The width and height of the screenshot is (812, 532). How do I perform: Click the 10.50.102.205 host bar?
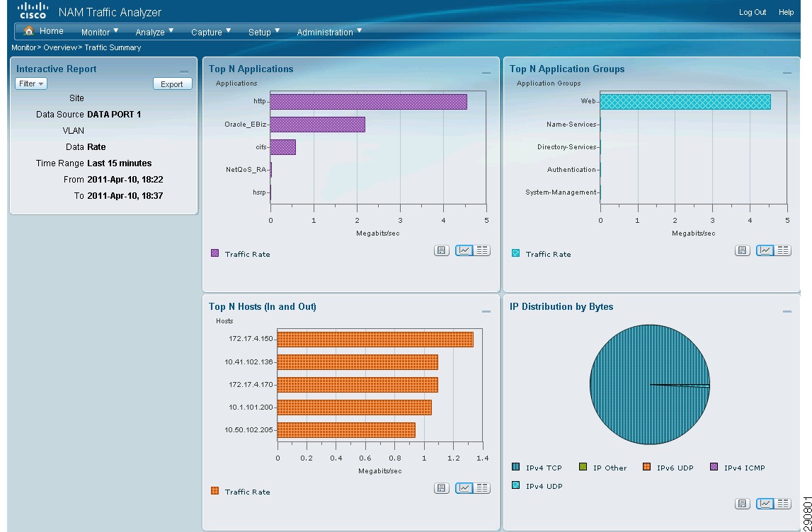346,430
